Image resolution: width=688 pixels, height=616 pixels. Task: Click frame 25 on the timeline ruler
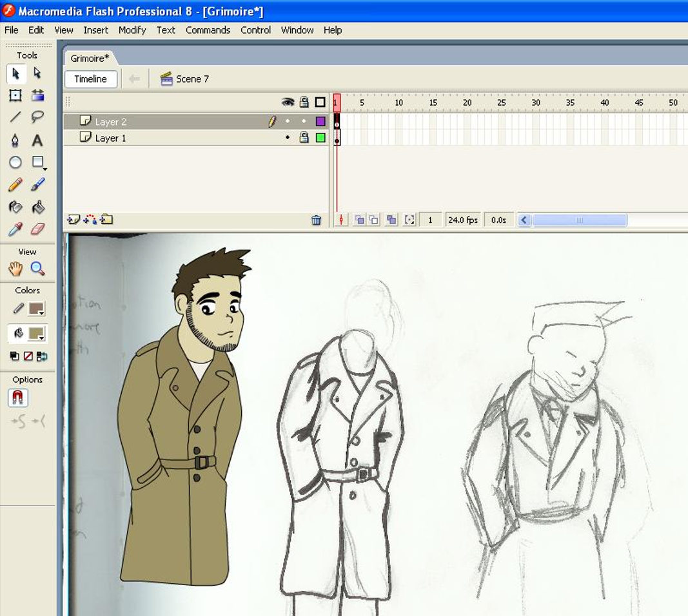501,103
